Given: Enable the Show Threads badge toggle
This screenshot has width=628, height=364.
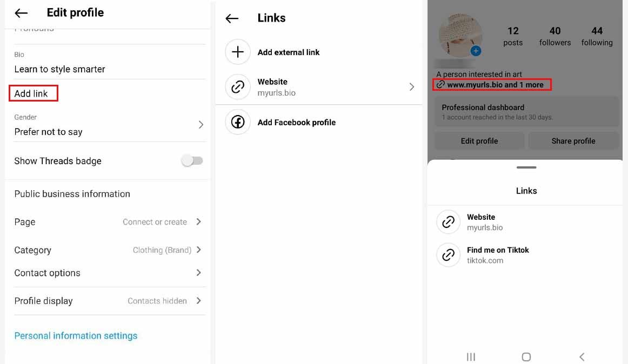Looking at the screenshot, I should 192,161.
